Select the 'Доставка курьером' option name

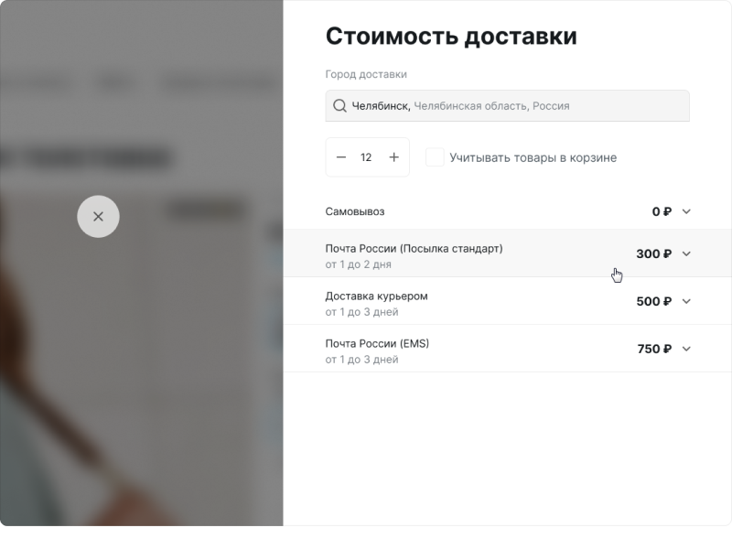point(376,296)
